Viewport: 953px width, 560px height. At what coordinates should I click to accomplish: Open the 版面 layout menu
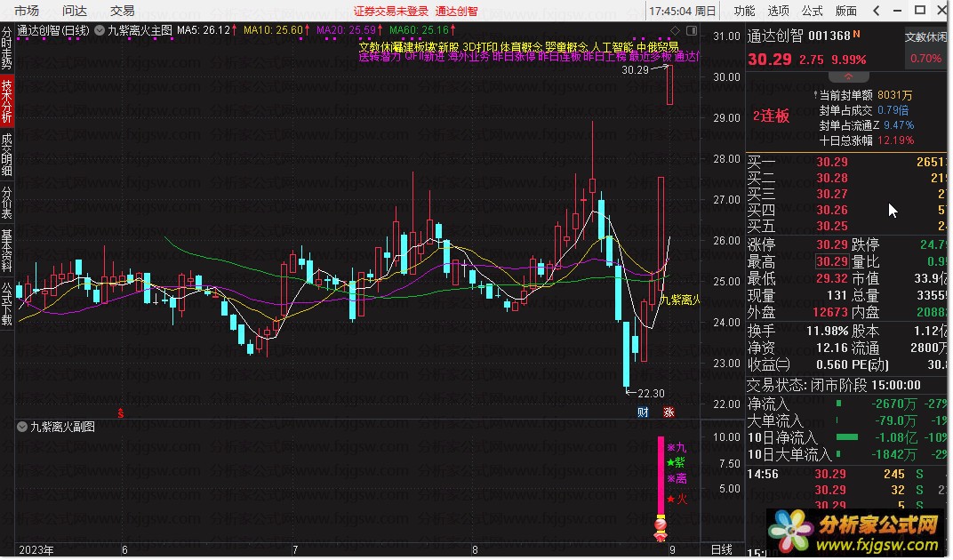(x=845, y=11)
